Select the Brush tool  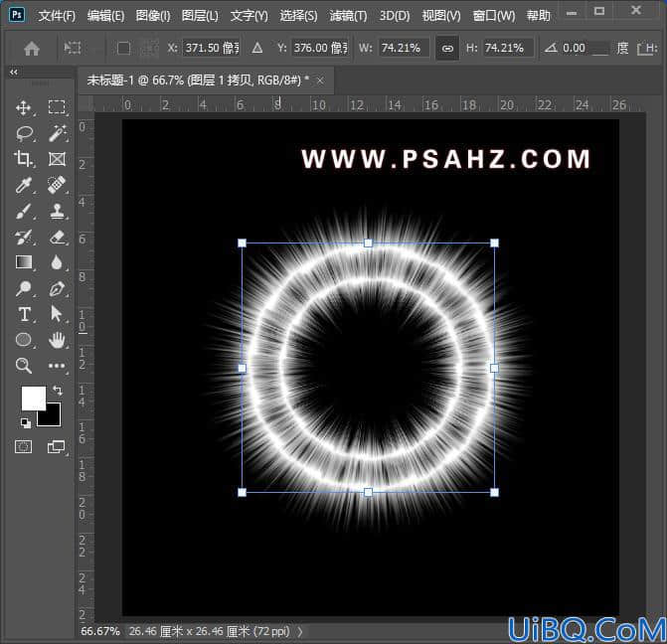pyautogui.click(x=24, y=211)
